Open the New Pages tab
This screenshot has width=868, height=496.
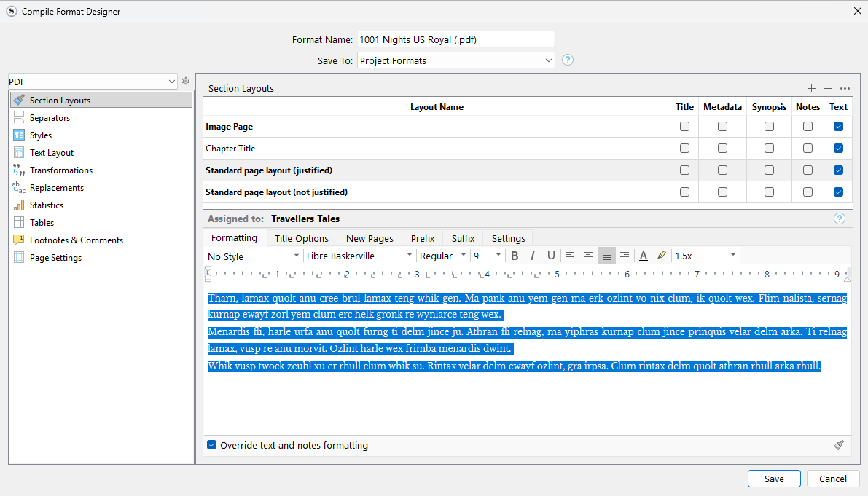(x=370, y=238)
